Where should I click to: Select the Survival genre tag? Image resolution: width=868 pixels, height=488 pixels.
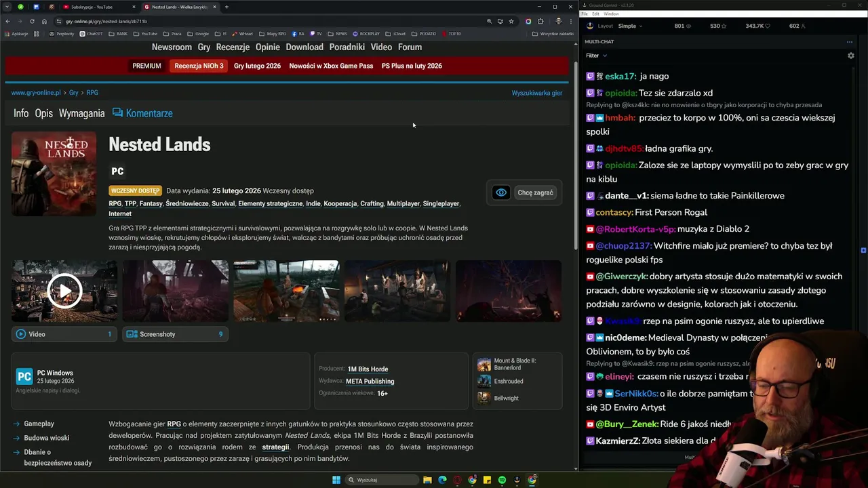(x=223, y=203)
